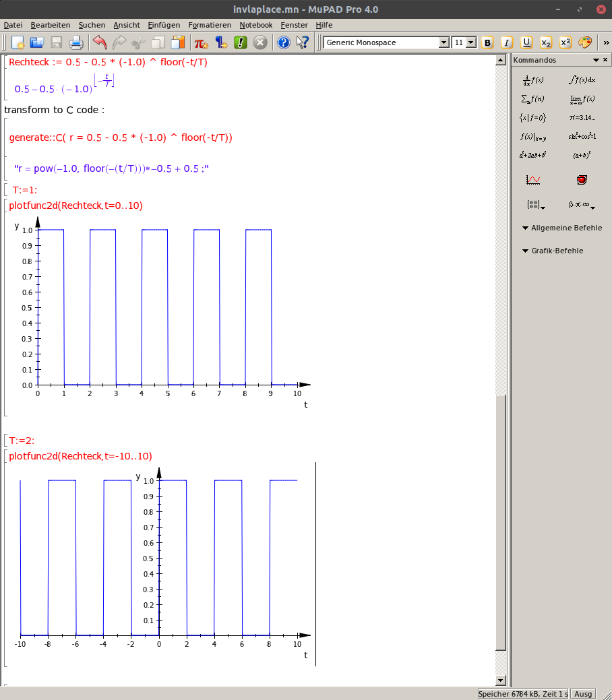Click the Copy icon
The height and width of the screenshot is (700, 612).
pos(158,42)
